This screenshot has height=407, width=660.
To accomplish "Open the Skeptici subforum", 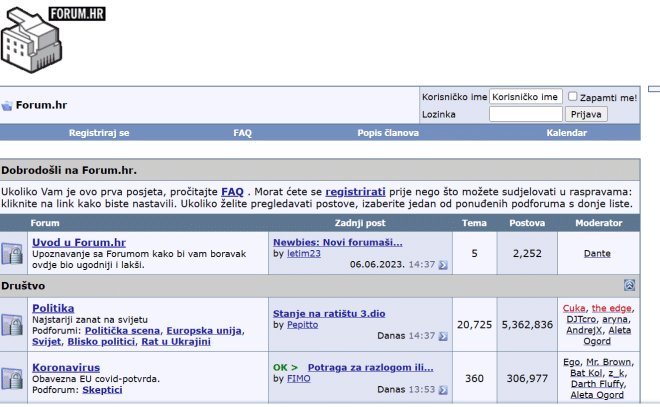I will click(102, 390).
